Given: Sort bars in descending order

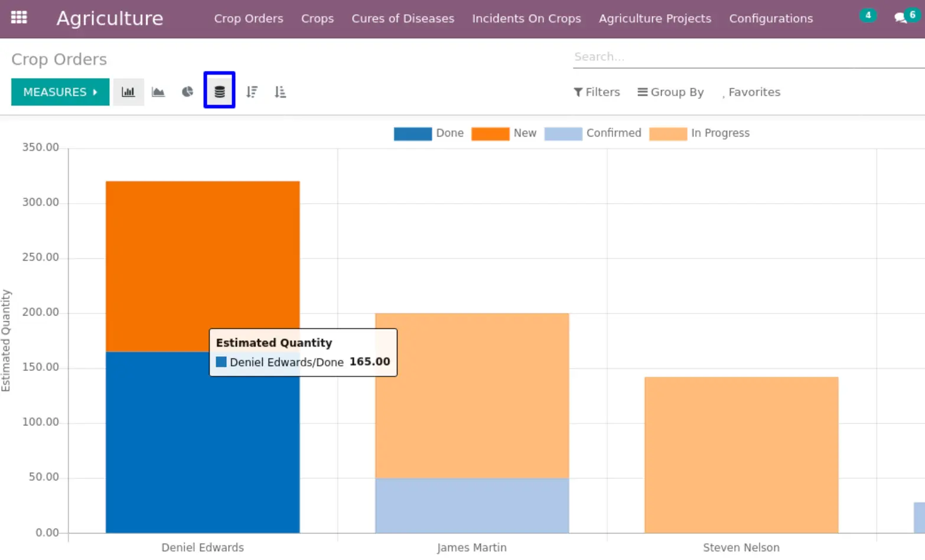Looking at the screenshot, I should (x=252, y=92).
